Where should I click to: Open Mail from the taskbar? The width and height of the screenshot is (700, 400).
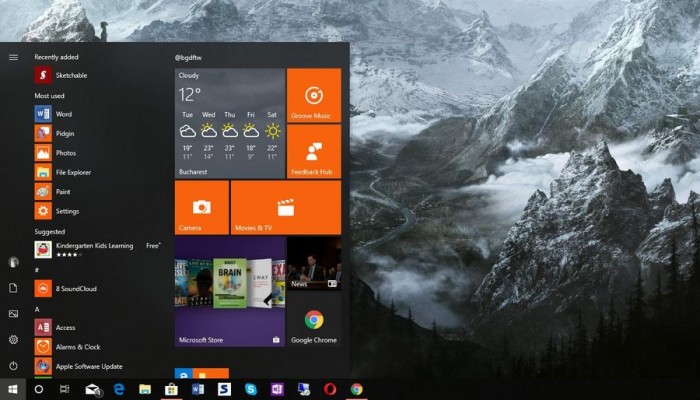pos(93,389)
